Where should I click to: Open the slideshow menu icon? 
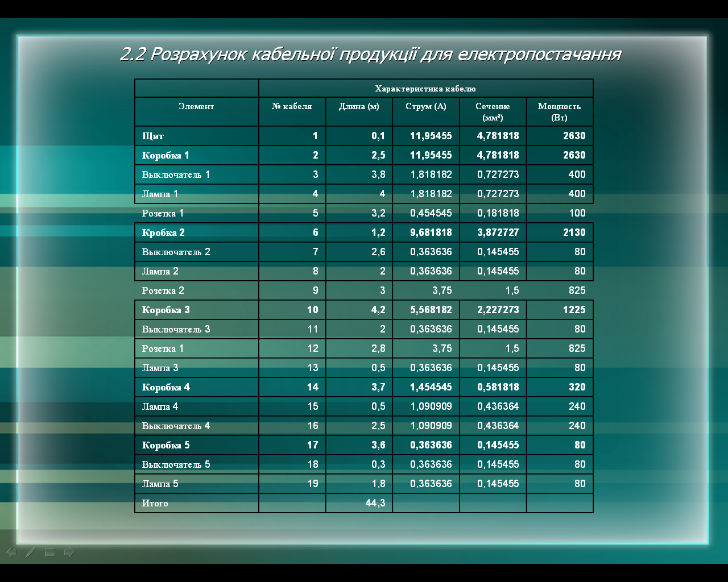pyautogui.click(x=50, y=552)
